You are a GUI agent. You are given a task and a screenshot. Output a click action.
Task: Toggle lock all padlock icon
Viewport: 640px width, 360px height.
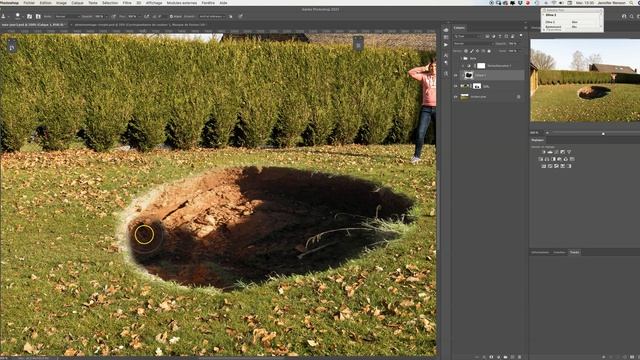click(489, 51)
